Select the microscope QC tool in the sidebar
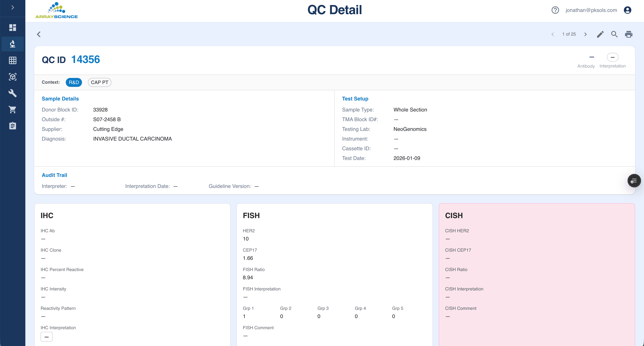 coord(12,44)
